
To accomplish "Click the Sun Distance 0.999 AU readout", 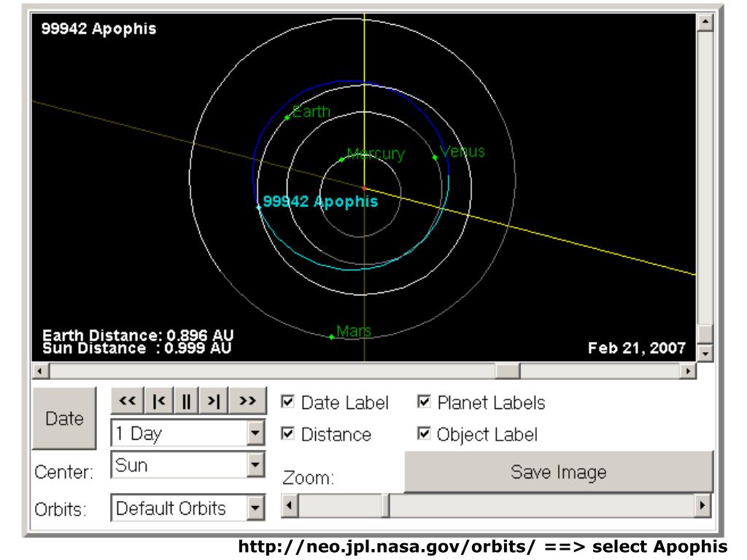I will (137, 348).
